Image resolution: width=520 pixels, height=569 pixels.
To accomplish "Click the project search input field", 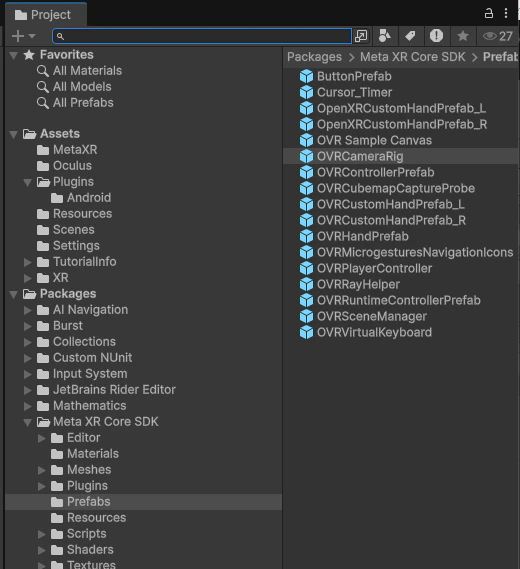I will [x=202, y=36].
